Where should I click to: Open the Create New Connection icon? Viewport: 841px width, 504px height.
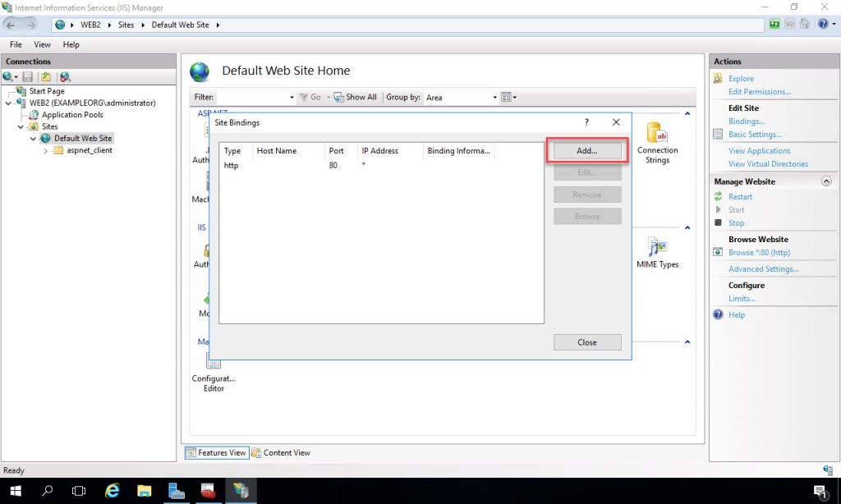coord(7,76)
